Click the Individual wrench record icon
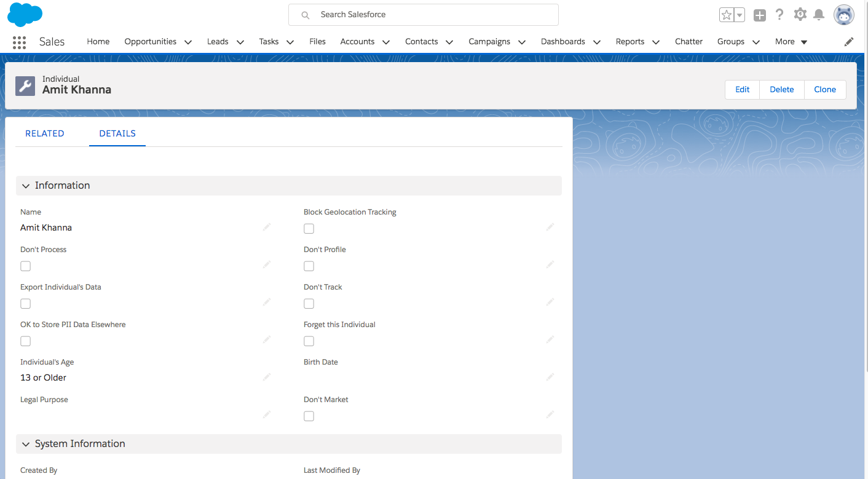868x479 pixels. pos(25,85)
